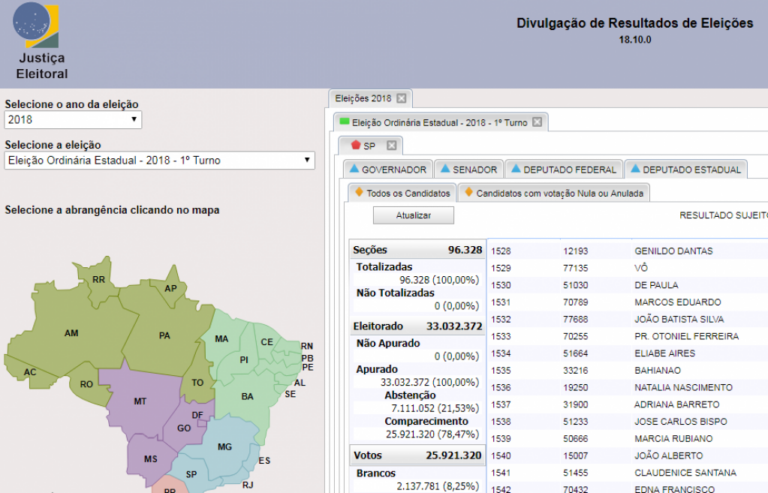The width and height of the screenshot is (768, 493).
Task: Click the blue triangle icon next to DEPUTADO ESTADUAL
Action: tap(635, 169)
